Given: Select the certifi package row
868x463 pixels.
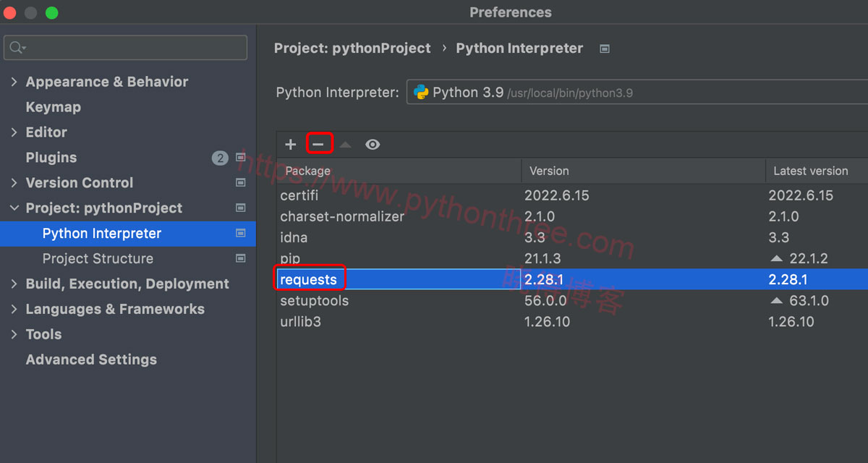Looking at the screenshot, I should 572,195.
